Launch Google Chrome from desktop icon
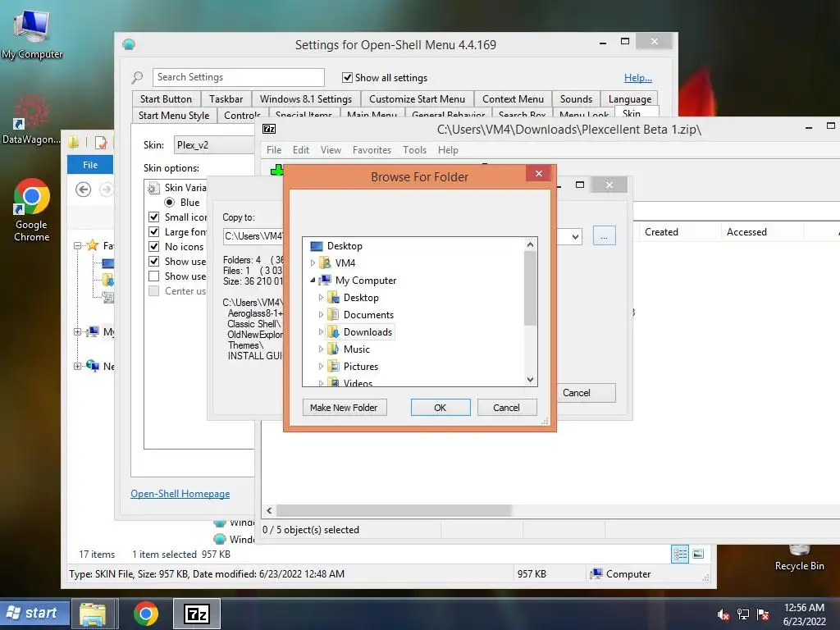 (x=32, y=210)
